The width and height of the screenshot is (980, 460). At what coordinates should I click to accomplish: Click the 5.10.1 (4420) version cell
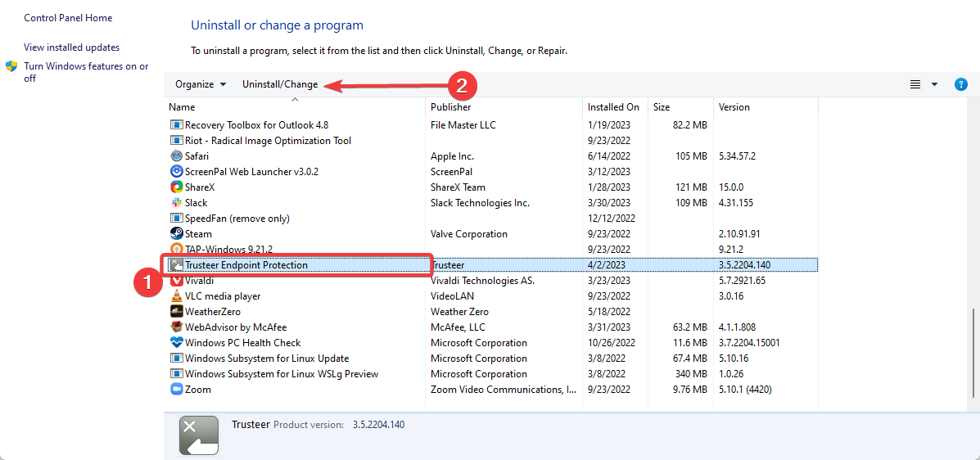click(745, 390)
